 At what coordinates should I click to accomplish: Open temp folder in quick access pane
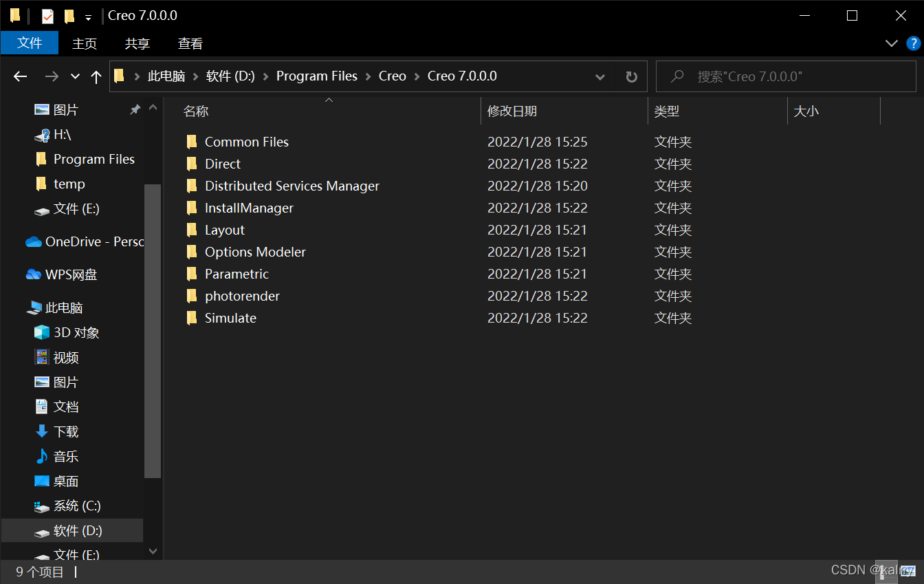coord(60,184)
